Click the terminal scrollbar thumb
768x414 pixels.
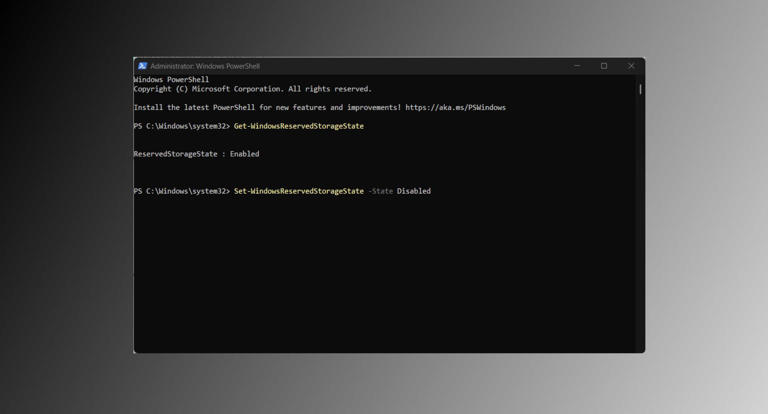(640, 89)
